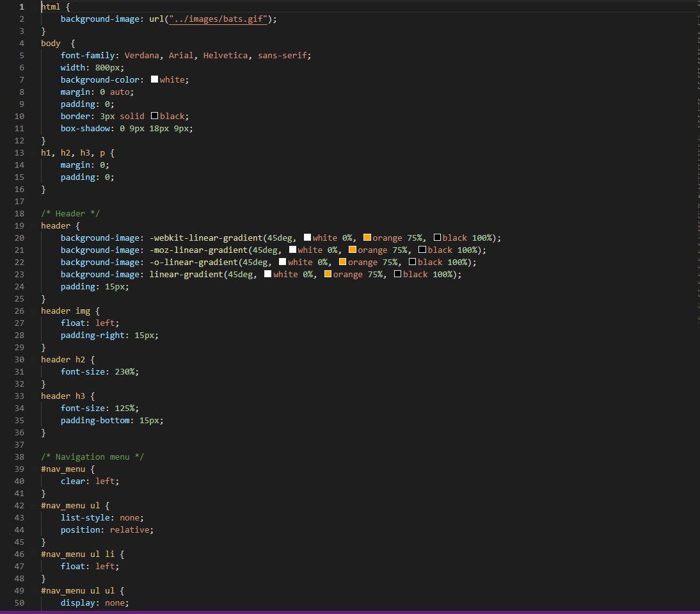
Task: Click the /* Header */ comment
Action: point(70,213)
